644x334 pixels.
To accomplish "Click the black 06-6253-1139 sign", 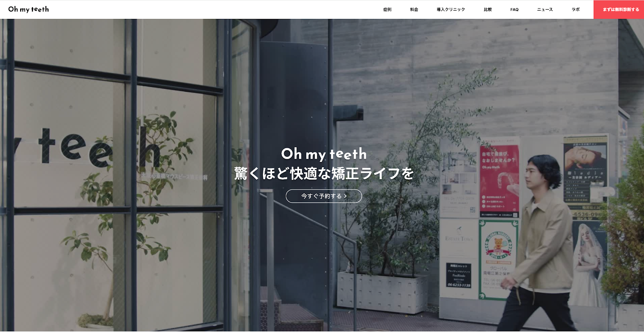I will 458,276.
